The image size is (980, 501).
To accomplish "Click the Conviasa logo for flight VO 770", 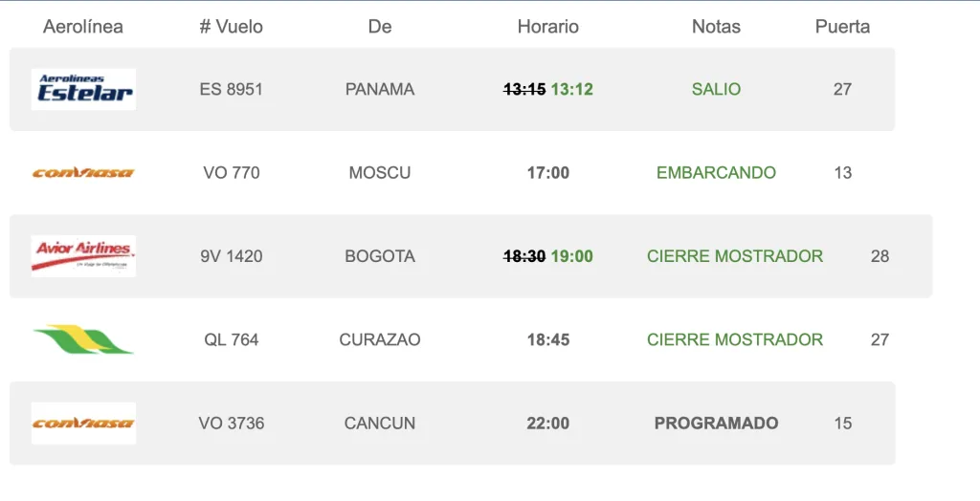I will 83,173.
